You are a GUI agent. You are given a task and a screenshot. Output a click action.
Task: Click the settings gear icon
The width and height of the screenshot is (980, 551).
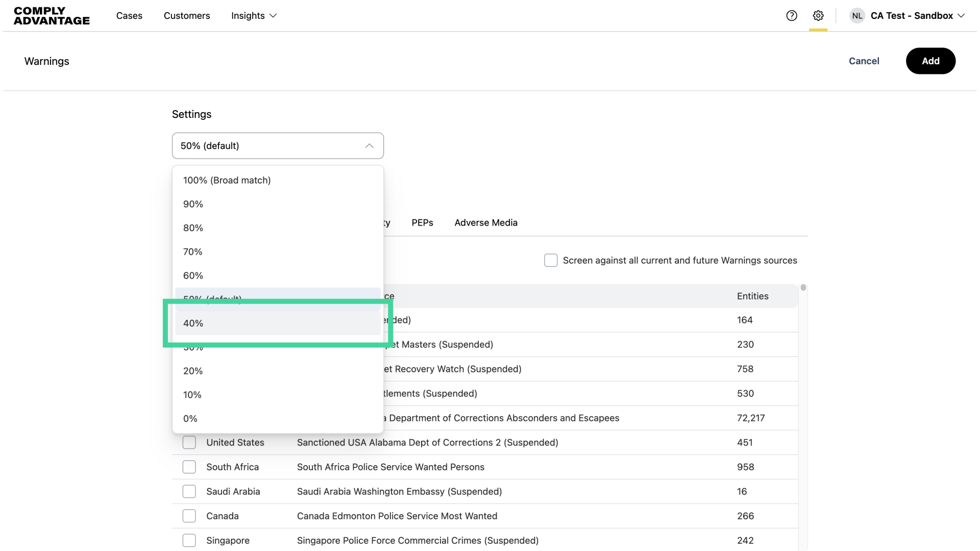click(x=818, y=16)
